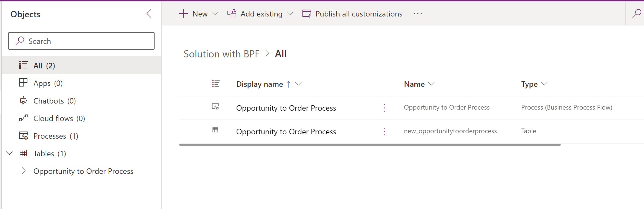
Task: Open the three-dot menu on the Process row
Action: click(x=384, y=108)
